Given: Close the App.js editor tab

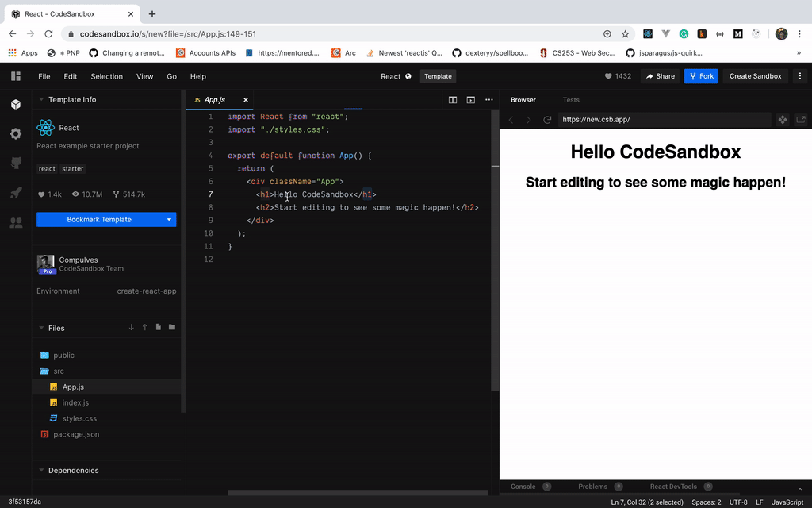Looking at the screenshot, I should 246,100.
